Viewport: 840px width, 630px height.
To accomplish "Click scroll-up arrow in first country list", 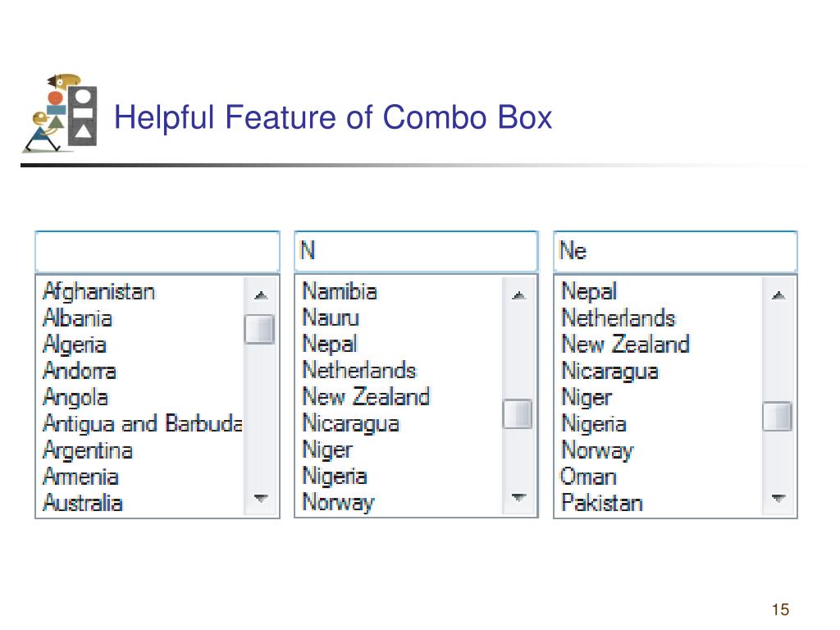I will (260, 295).
